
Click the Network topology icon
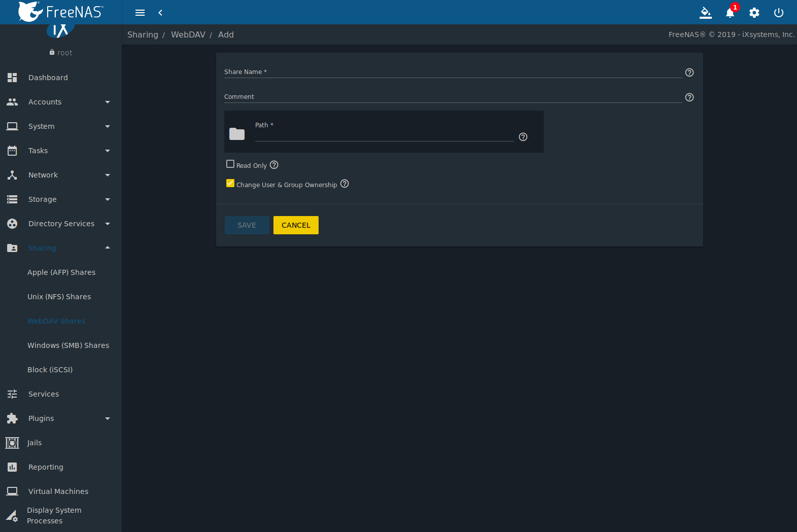(x=12, y=175)
